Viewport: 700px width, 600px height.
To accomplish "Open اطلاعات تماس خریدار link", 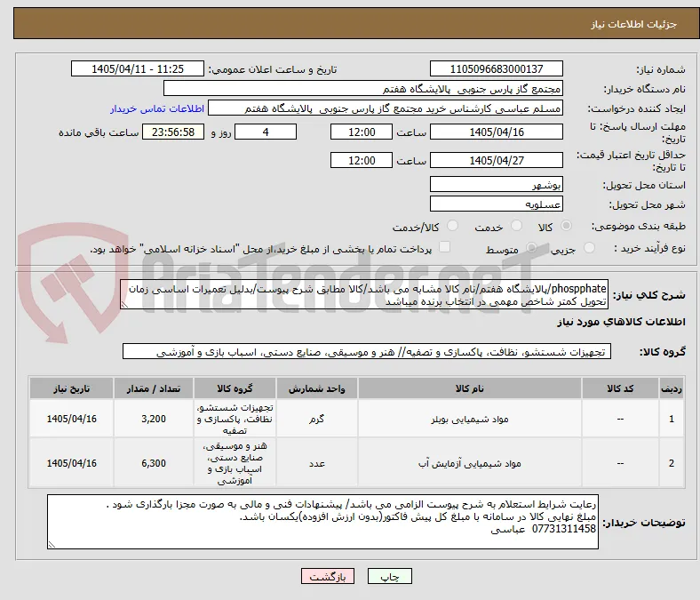I will [x=157, y=108].
